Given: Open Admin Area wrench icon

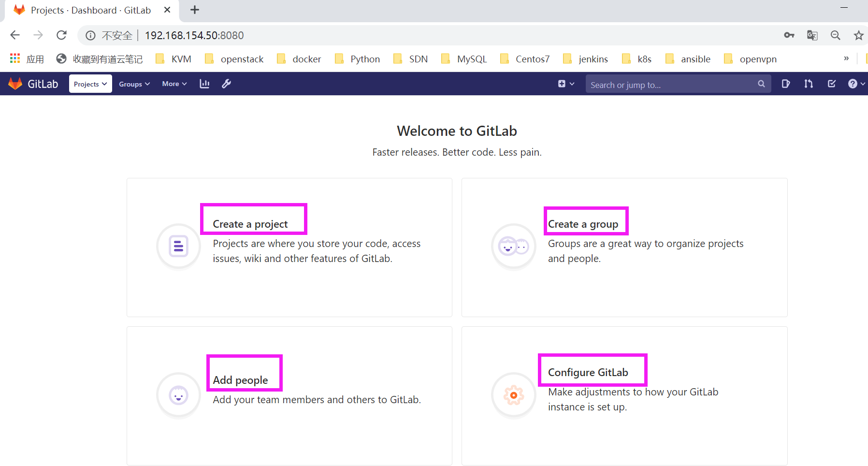Looking at the screenshot, I should 226,84.
